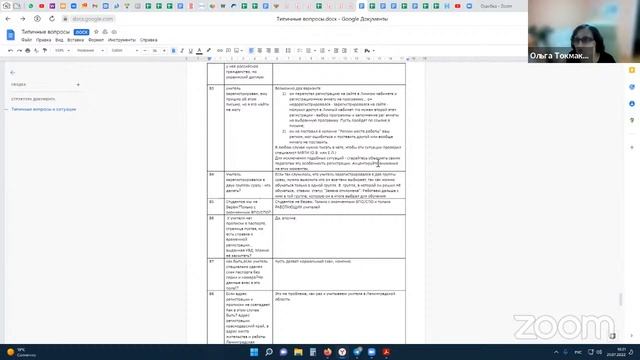This screenshot has width=640, height=360.
Task: Click the clear formatting icon
Action: [356, 51]
